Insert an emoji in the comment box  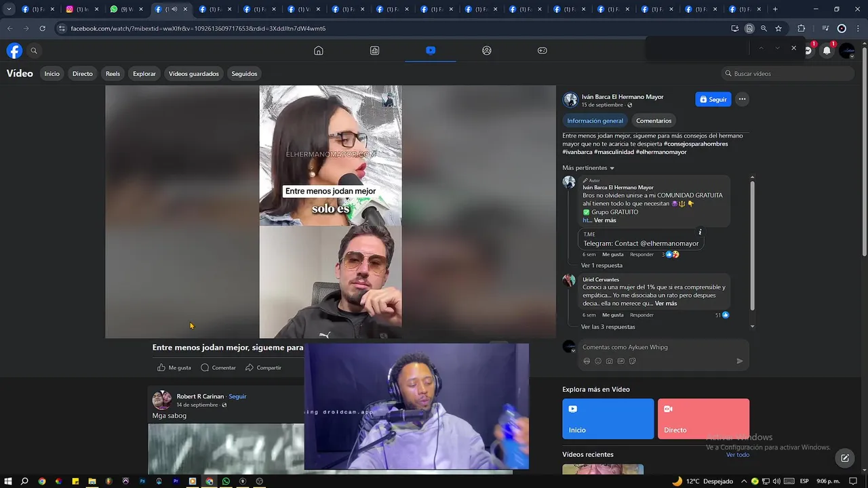point(598,361)
